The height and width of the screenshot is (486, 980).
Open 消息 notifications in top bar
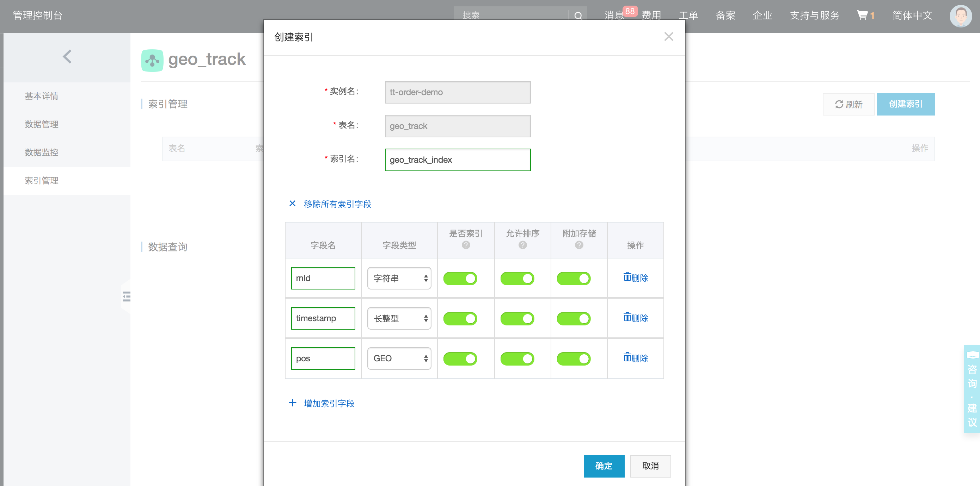pyautogui.click(x=614, y=15)
